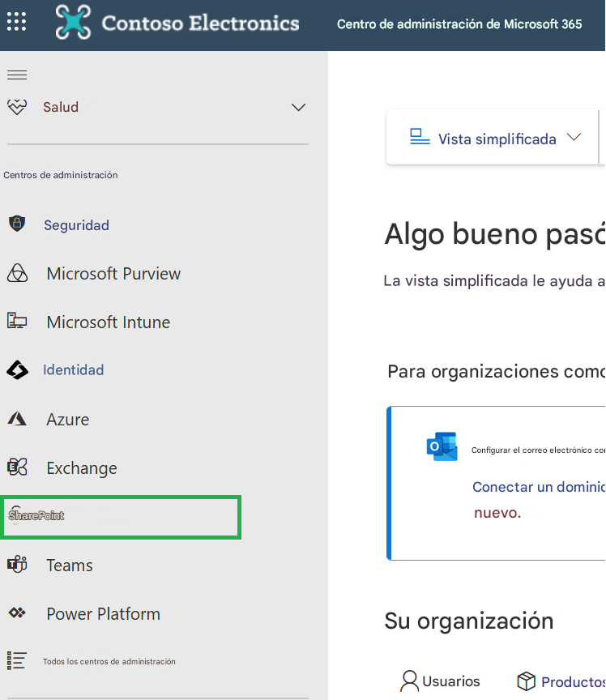606x700 pixels.
Task: Open the app launcher waffle grid
Action: point(16,21)
